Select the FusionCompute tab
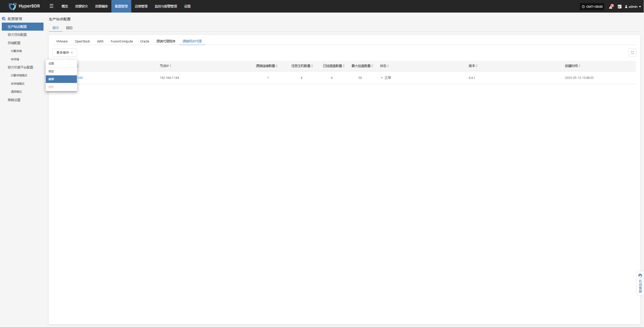Image resolution: width=644 pixels, height=328 pixels. coord(122,41)
